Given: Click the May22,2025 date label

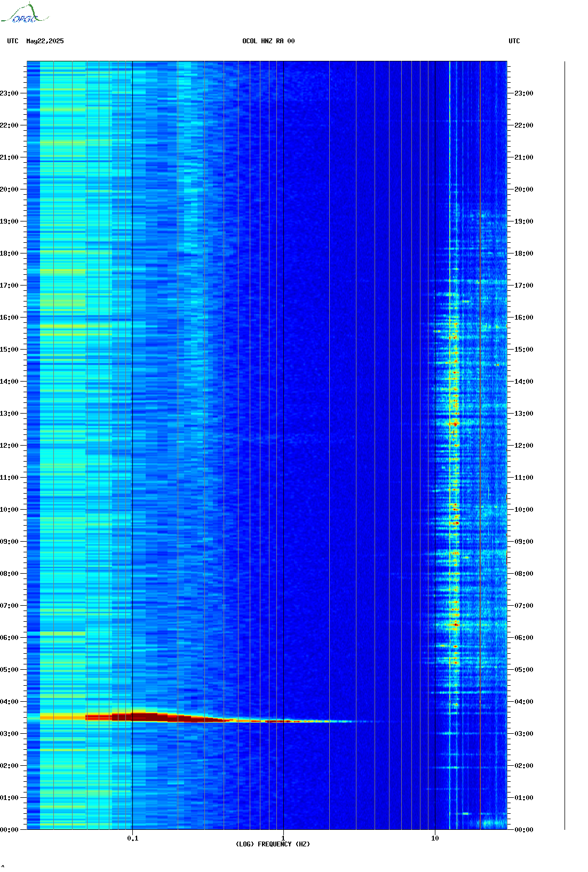Looking at the screenshot, I should pos(45,41).
